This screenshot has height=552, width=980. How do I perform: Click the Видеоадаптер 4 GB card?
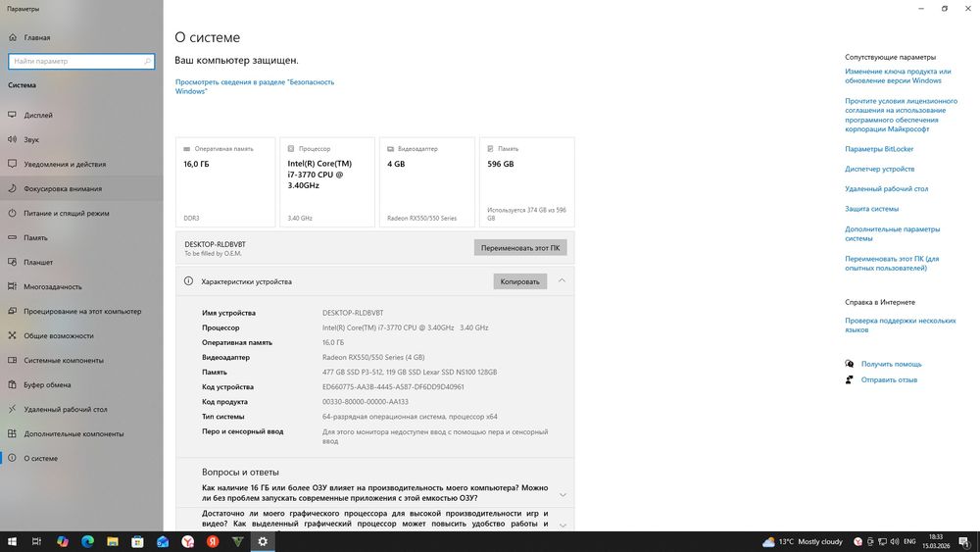click(427, 182)
